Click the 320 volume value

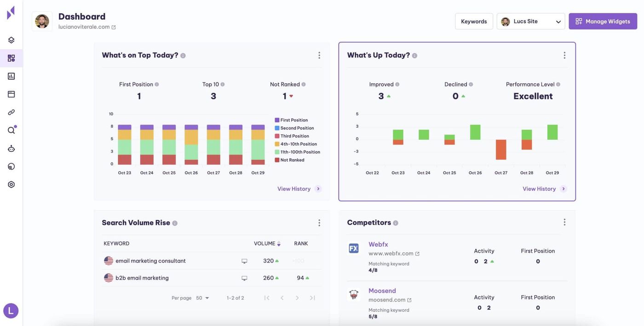[268, 261]
